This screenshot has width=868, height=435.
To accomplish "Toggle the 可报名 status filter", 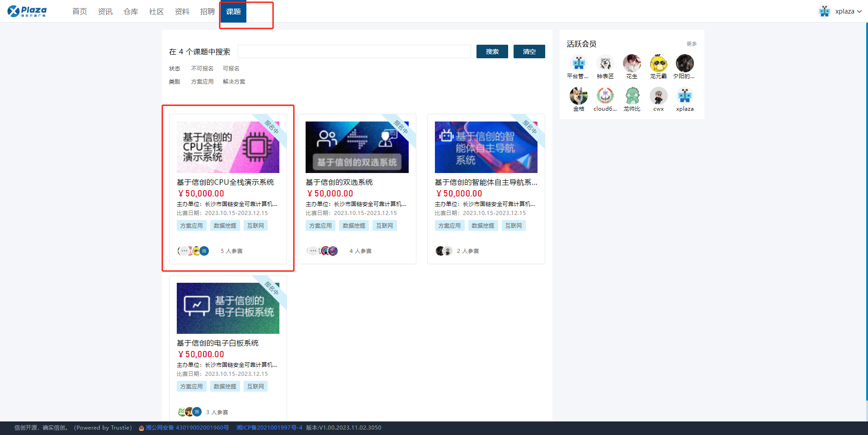I will [231, 69].
